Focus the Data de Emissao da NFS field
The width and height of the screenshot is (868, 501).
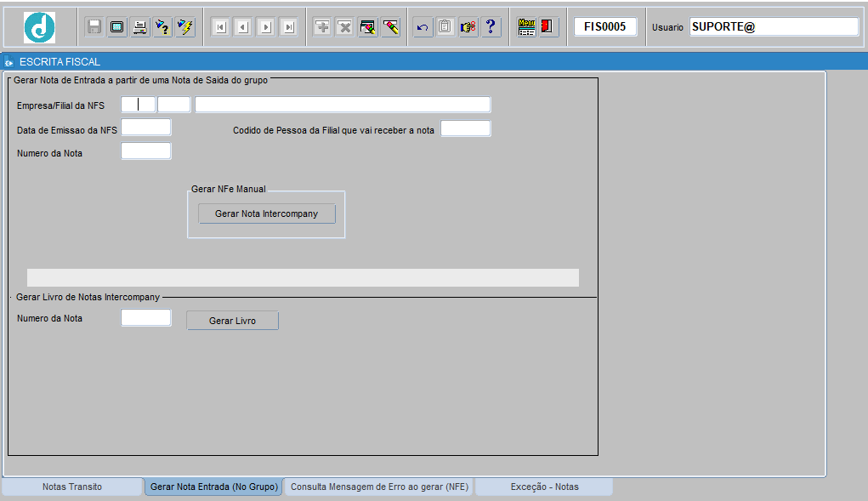coord(146,128)
